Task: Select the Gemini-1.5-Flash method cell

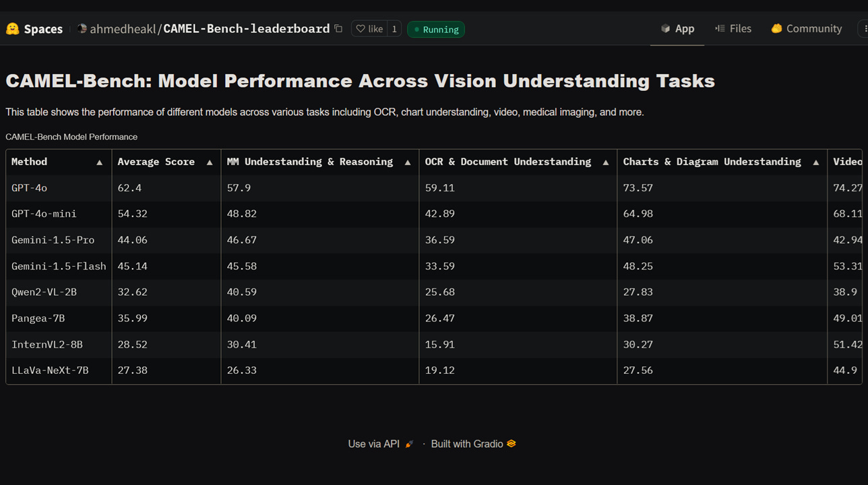Action: [x=59, y=267]
